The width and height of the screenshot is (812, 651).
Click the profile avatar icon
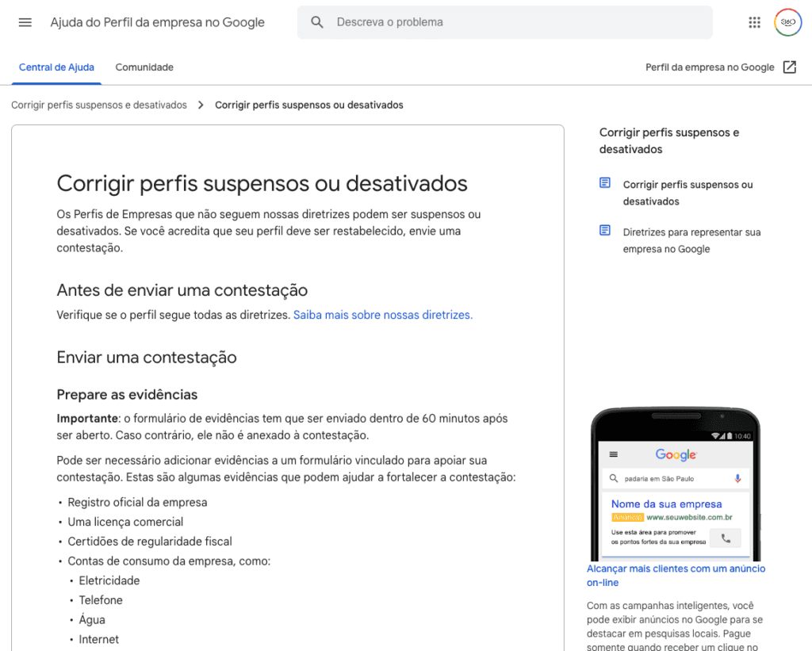(x=787, y=21)
